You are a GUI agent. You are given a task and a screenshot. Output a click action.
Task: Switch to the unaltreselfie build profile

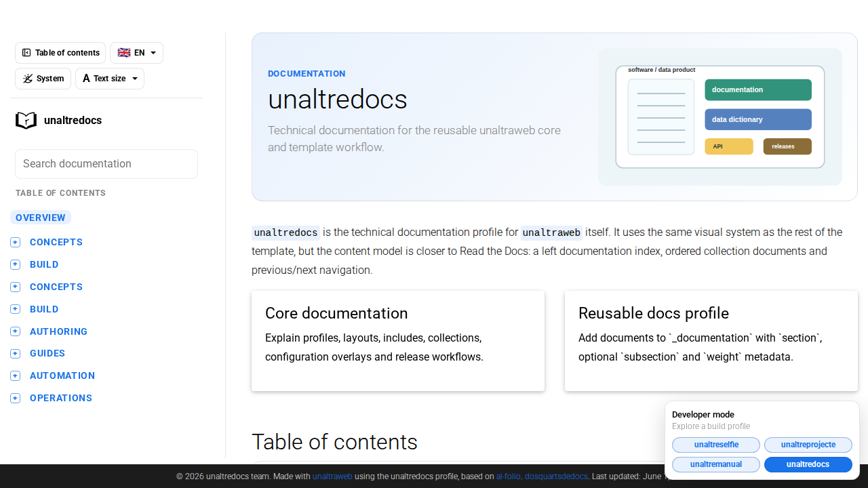click(x=716, y=445)
